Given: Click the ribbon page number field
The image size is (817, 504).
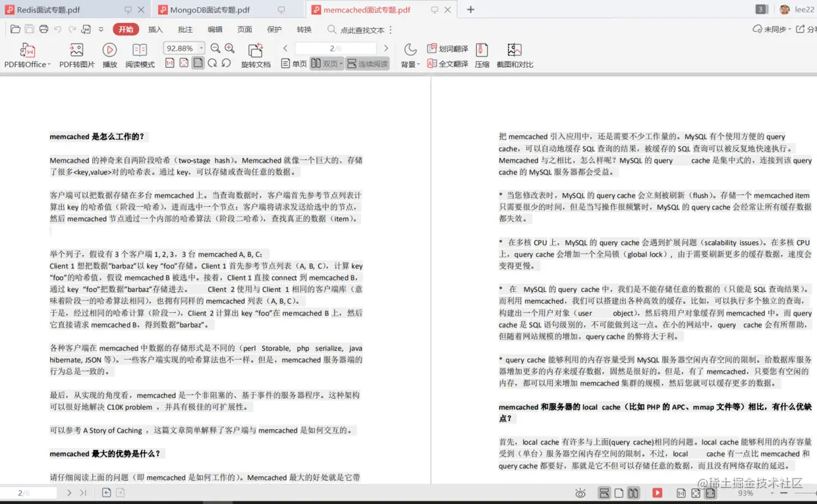Looking at the screenshot, I should (x=335, y=48).
